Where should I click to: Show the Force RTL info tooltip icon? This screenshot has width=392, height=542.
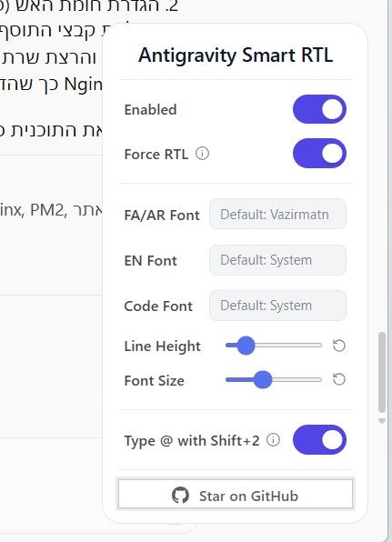(x=202, y=153)
